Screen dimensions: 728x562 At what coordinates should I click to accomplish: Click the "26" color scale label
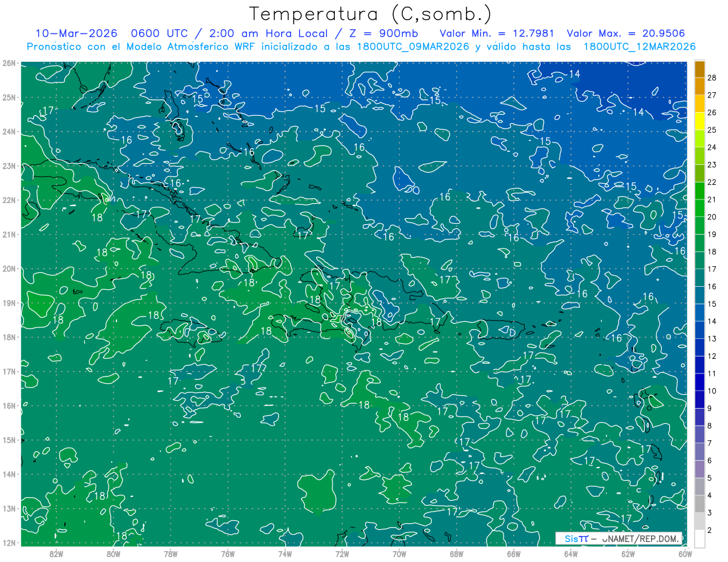point(712,113)
